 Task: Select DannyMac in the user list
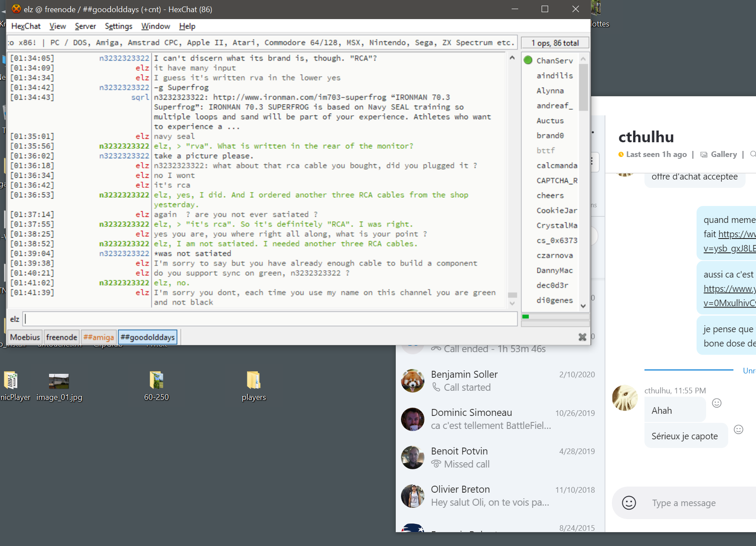click(x=555, y=270)
